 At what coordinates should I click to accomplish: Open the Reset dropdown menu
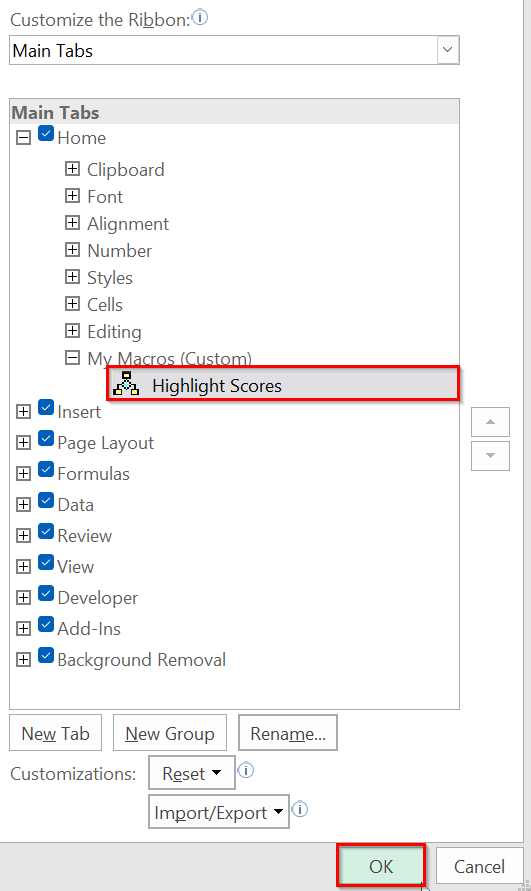(192, 773)
